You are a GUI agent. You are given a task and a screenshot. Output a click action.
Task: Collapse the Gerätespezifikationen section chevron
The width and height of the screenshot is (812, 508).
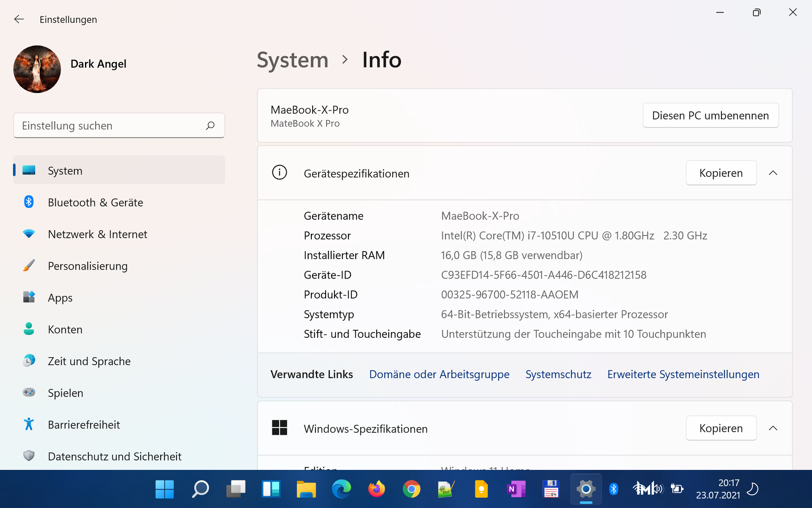pyautogui.click(x=773, y=173)
